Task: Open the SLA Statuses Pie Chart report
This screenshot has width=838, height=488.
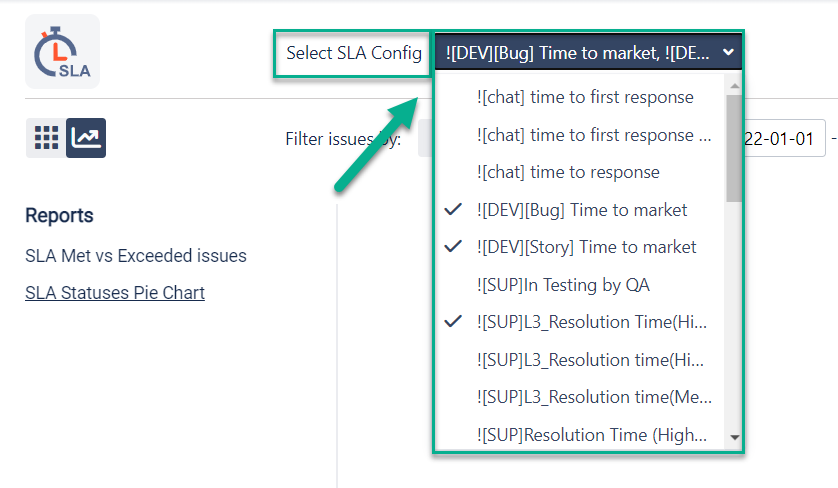Action: [x=115, y=293]
